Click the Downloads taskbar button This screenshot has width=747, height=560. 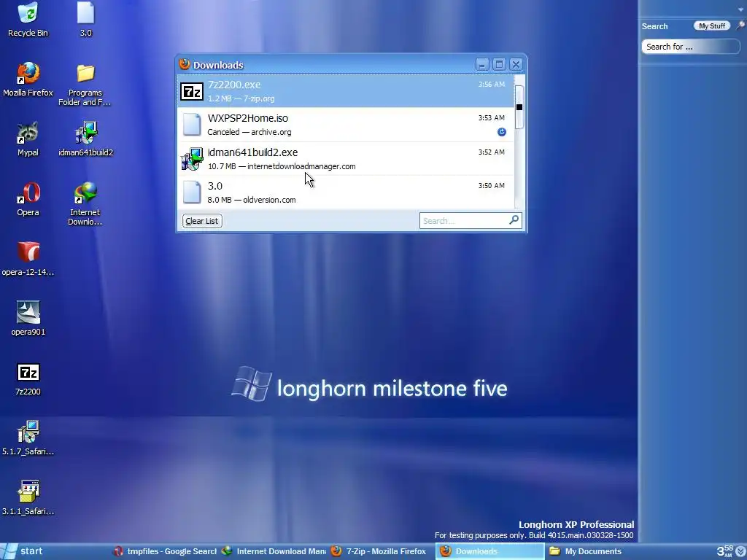click(489, 551)
